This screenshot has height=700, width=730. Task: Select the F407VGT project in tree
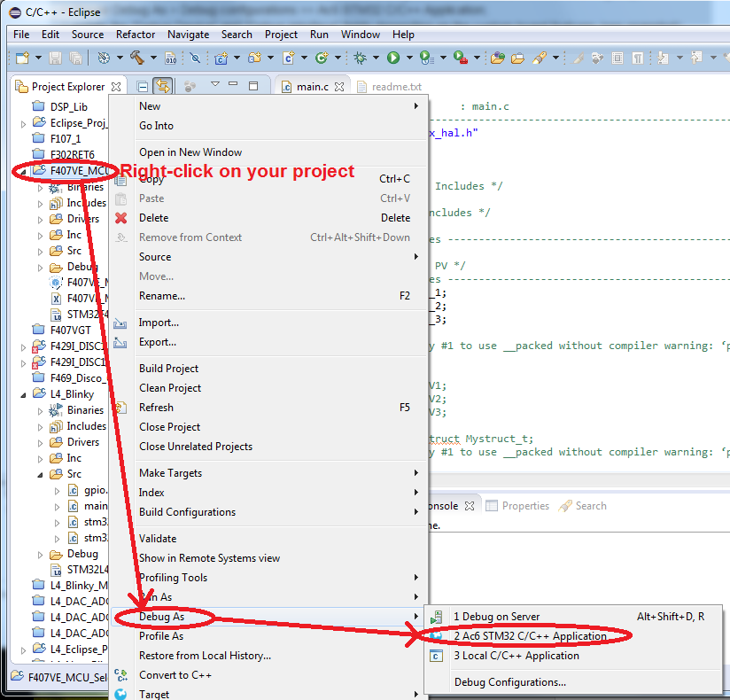pos(71,331)
